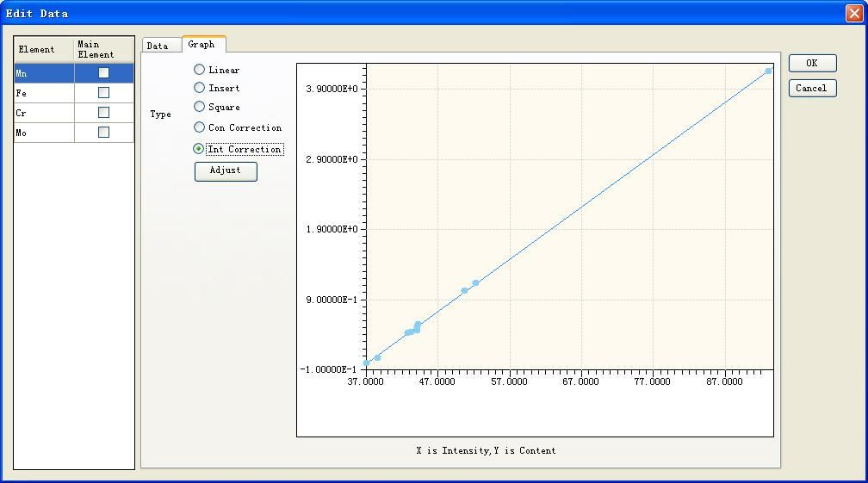
Task: Click the 'X is Intensity, Y is Content' caption
Action: [486, 451]
